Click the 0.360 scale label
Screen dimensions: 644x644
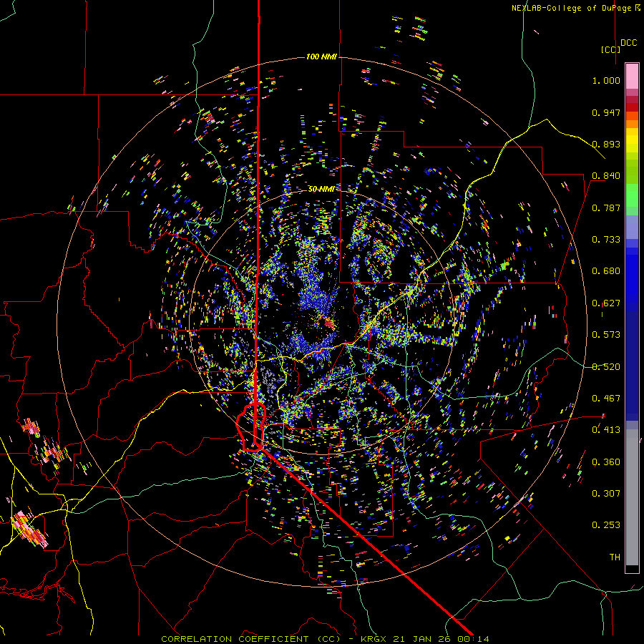tap(606, 462)
